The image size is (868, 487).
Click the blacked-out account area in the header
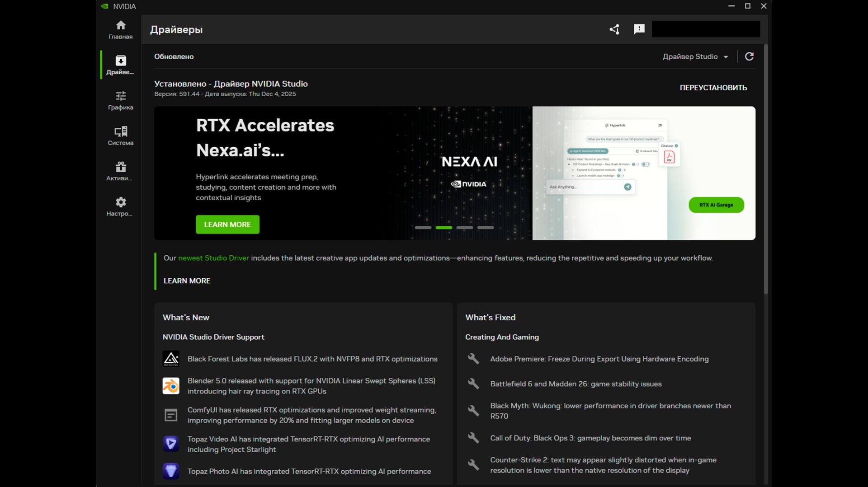706,29
